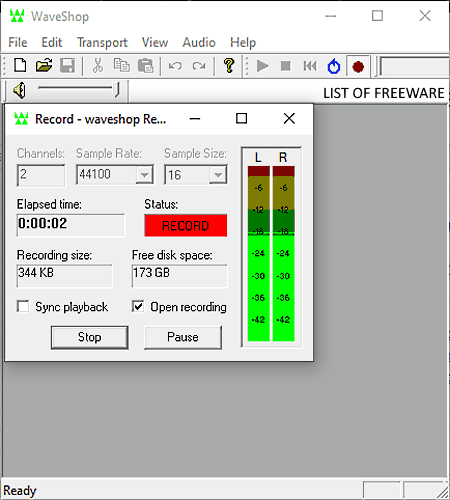Image resolution: width=450 pixels, height=500 pixels.
Task: Open a file with the folder icon
Action: pos(44,65)
